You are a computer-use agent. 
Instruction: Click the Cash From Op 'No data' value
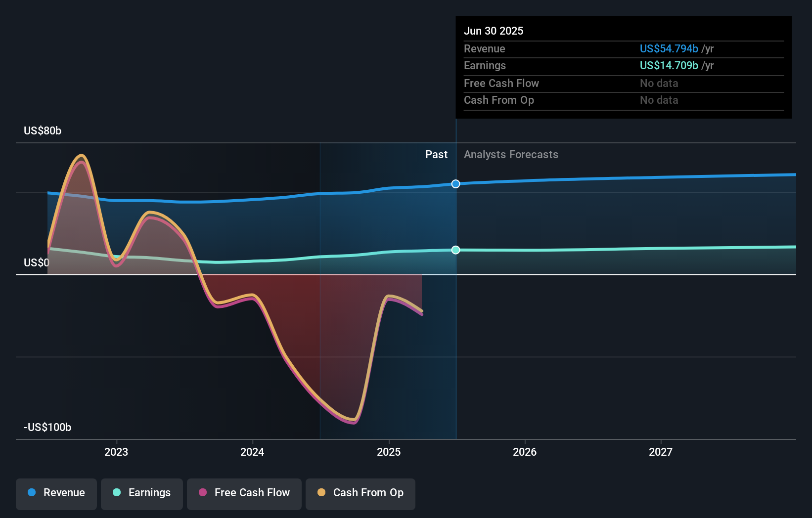click(659, 100)
